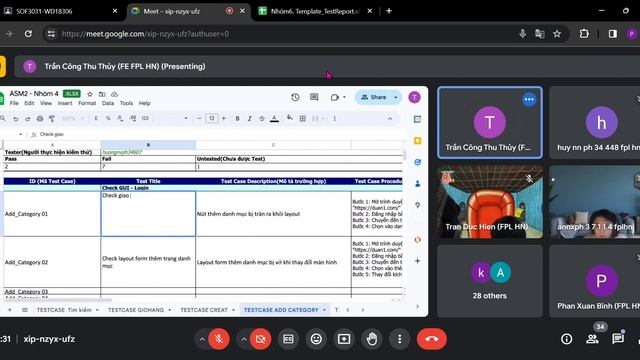
Task: Switch to SOF3031-WD18306 browser tab
Action: click(x=61, y=11)
